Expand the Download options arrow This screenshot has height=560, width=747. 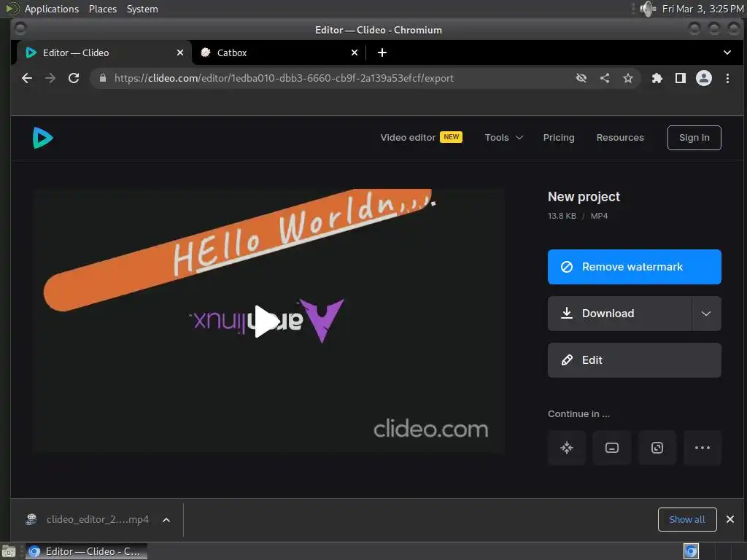pos(706,314)
